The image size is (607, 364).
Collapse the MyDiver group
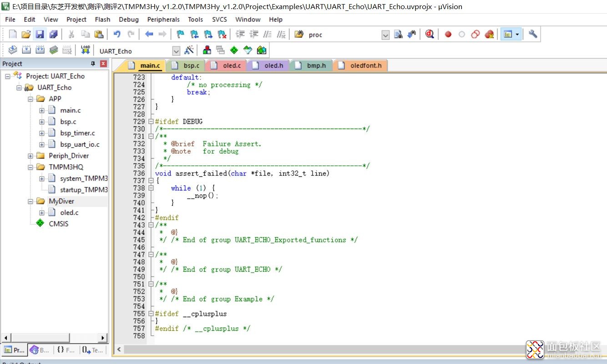click(30, 201)
